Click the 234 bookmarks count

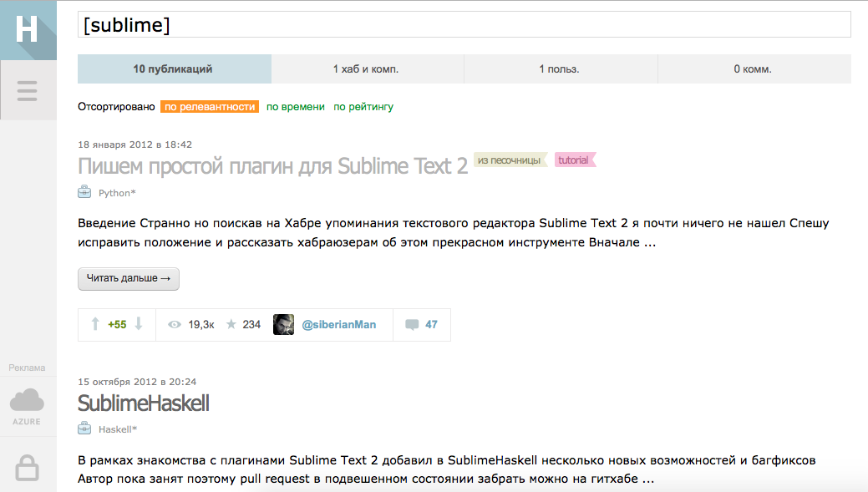(x=251, y=325)
